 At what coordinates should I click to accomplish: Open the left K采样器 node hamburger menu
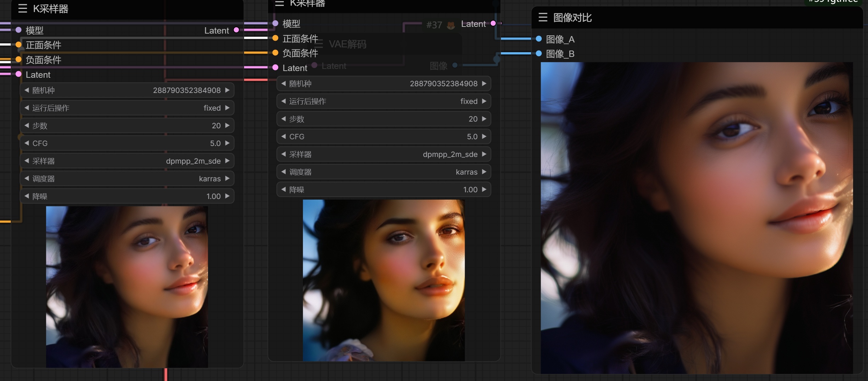pyautogui.click(x=23, y=8)
